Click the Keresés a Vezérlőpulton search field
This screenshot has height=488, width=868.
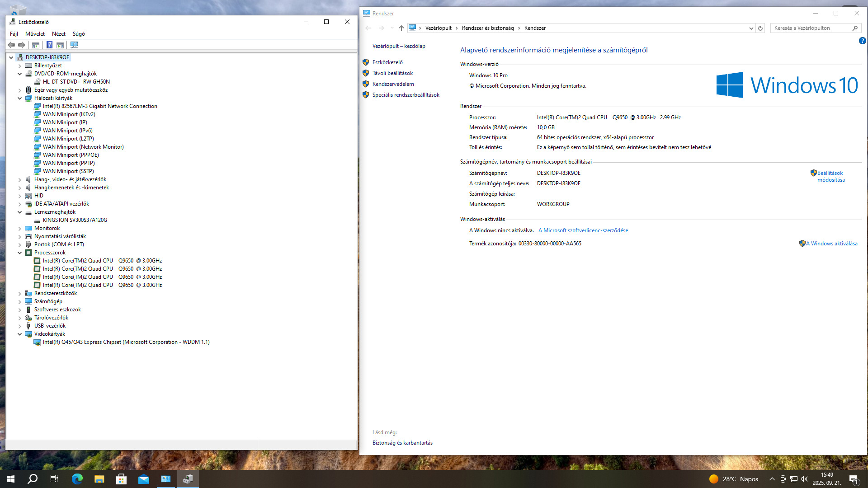pos(811,28)
